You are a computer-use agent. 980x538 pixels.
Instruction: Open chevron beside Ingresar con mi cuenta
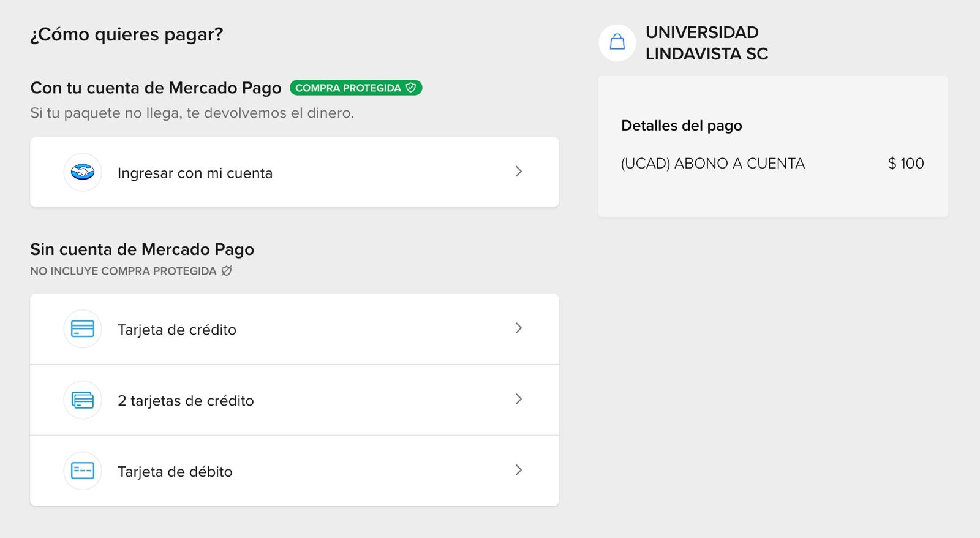point(519,172)
